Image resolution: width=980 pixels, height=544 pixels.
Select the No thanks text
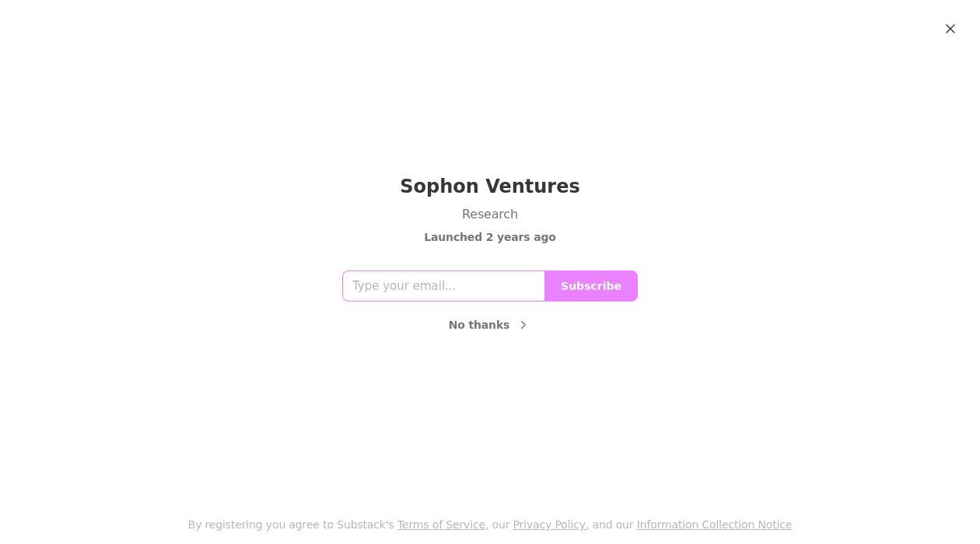tap(479, 325)
